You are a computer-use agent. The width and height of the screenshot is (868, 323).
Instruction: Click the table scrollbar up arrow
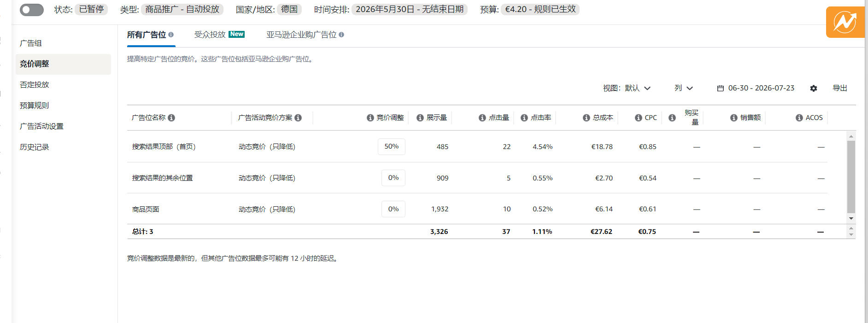pyautogui.click(x=851, y=136)
